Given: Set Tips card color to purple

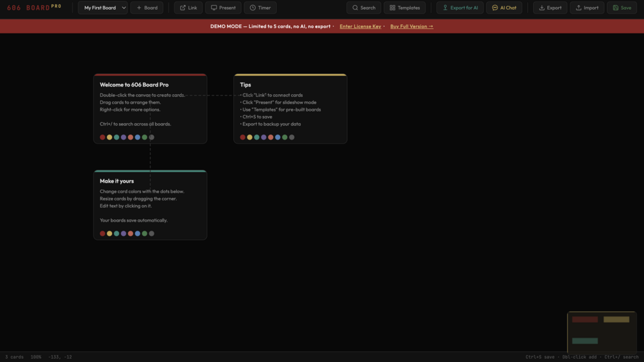Looking at the screenshot, I should (x=263, y=137).
